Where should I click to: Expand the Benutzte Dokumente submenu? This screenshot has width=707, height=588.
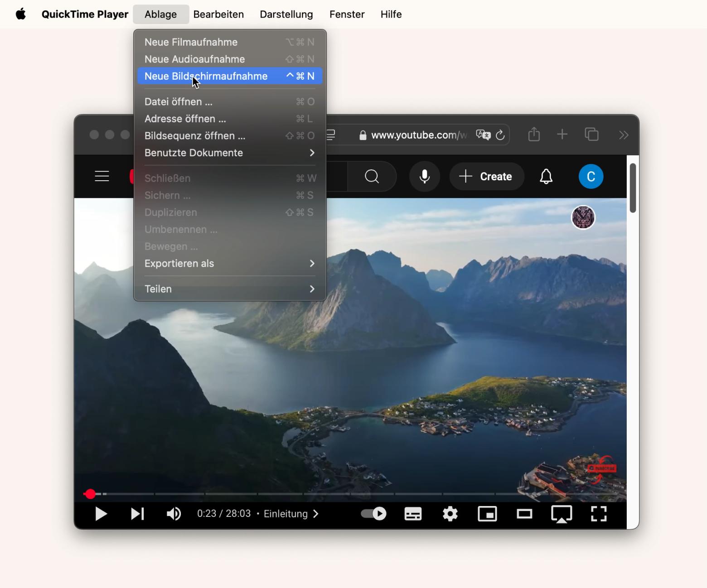(x=230, y=153)
